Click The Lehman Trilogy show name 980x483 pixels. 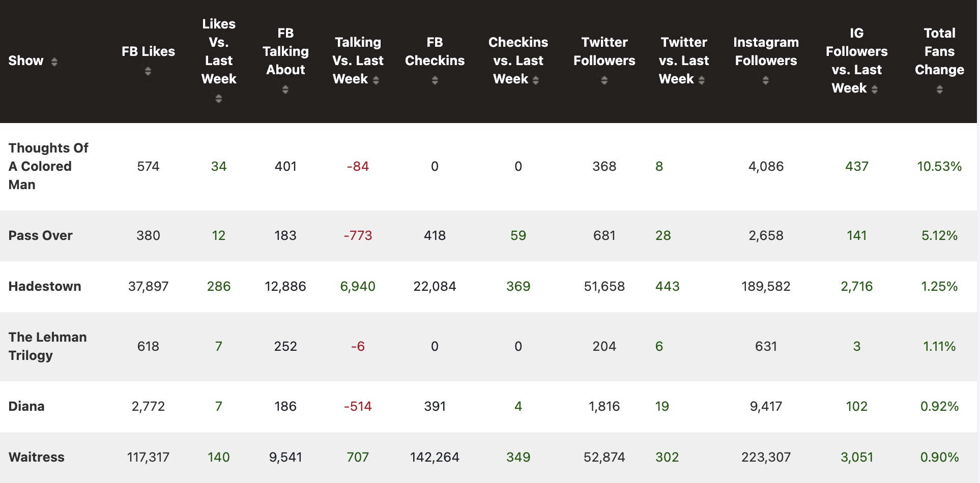tap(47, 346)
